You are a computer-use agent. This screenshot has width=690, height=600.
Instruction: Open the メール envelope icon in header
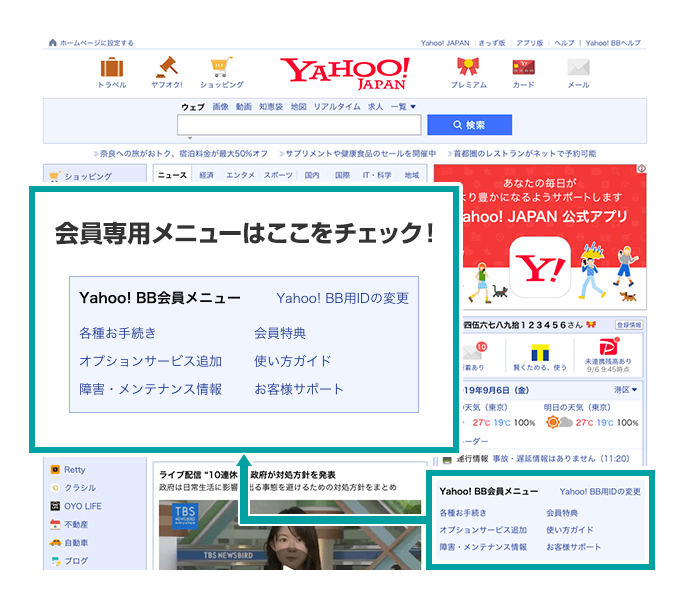coord(578,68)
